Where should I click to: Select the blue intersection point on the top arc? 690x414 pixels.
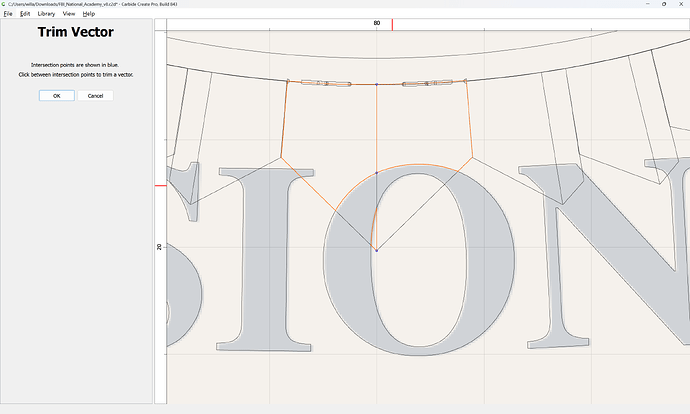pyautogui.click(x=376, y=84)
